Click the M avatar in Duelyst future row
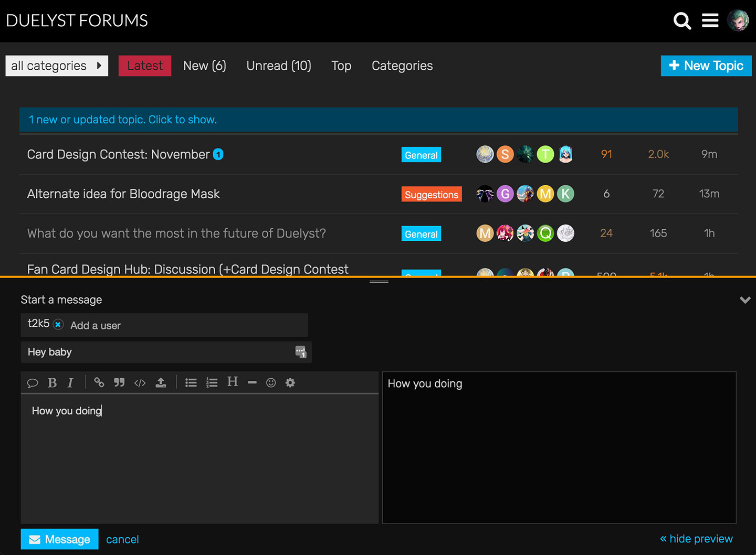Viewport: 756px width, 555px height. click(x=485, y=233)
